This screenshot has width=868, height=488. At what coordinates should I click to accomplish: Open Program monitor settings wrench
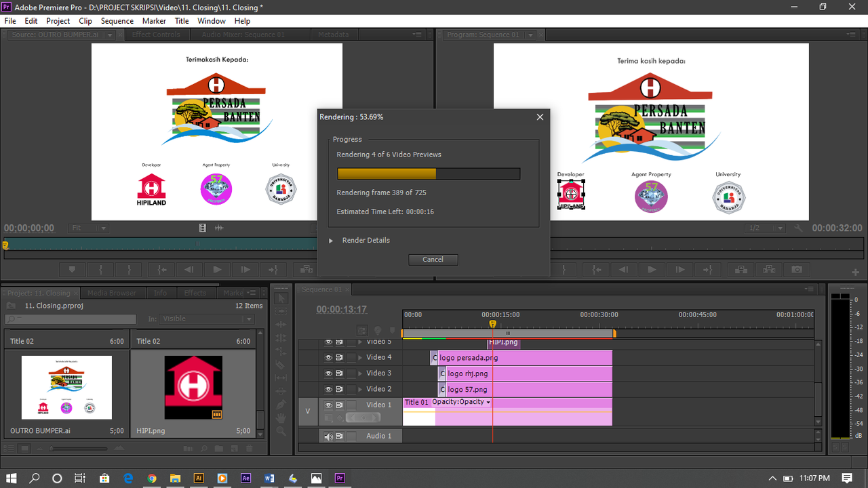point(799,228)
